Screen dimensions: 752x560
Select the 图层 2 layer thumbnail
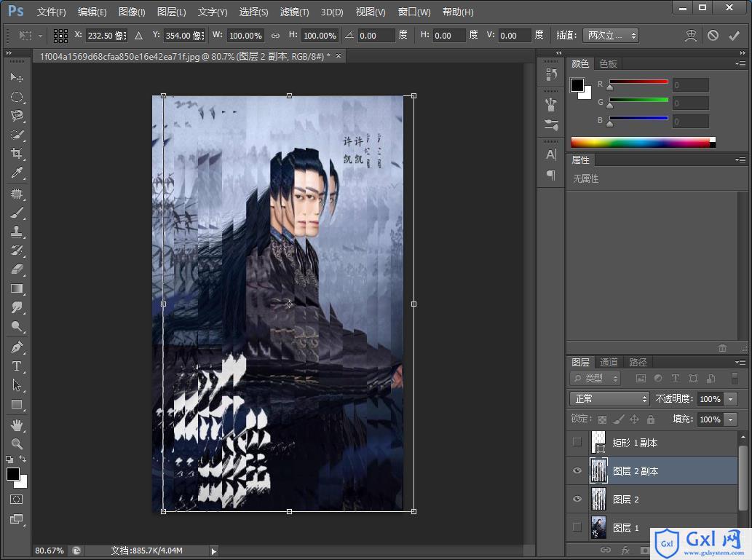pos(598,499)
